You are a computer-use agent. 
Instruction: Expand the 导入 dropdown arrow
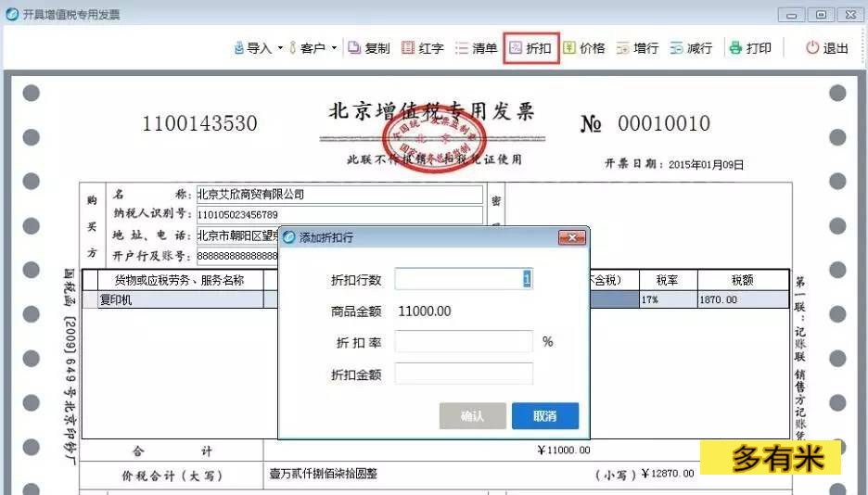[280, 48]
